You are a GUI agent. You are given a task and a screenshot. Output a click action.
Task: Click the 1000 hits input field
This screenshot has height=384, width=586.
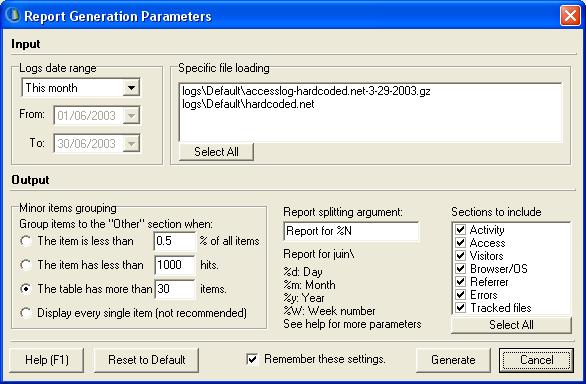pyautogui.click(x=175, y=265)
